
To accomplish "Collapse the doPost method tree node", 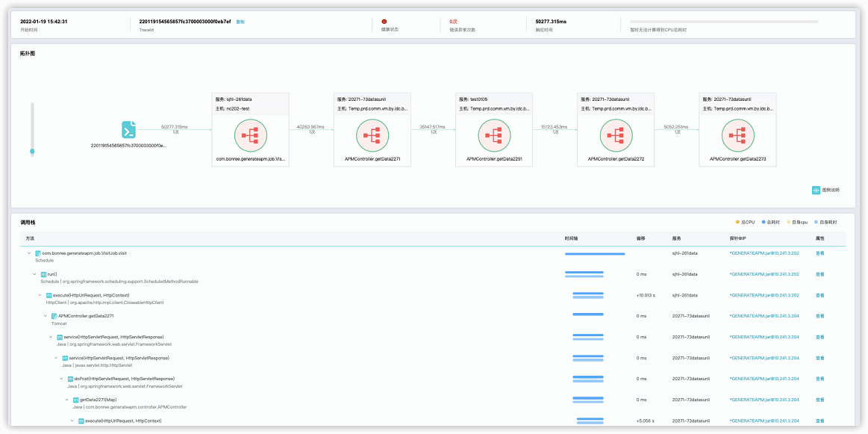I will coord(60,379).
